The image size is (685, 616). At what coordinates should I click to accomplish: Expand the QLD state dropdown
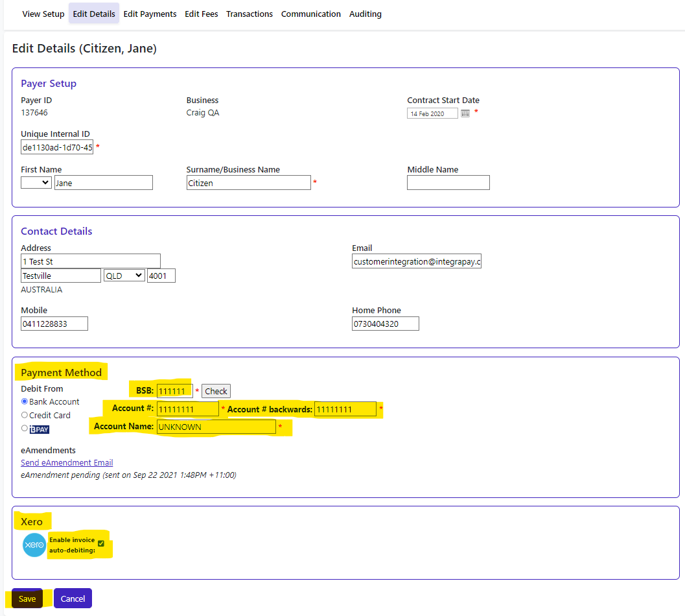click(x=124, y=276)
